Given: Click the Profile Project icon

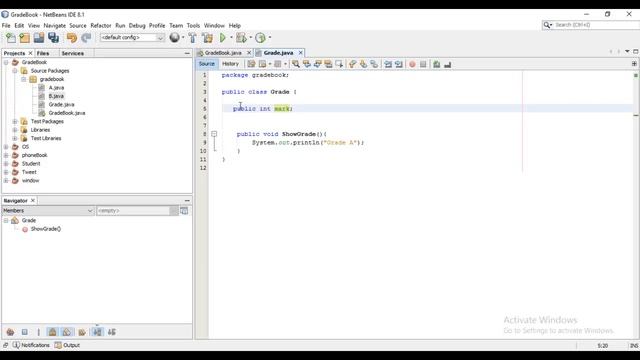Looking at the screenshot, I should (260, 38).
